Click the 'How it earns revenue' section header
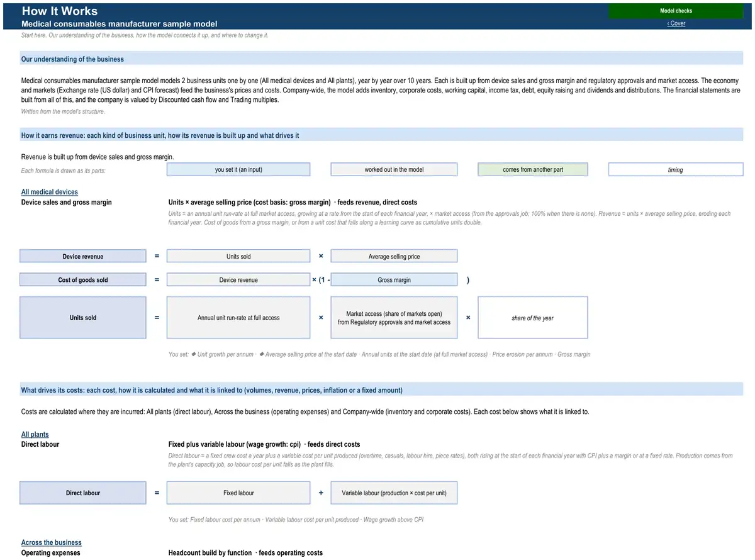 [x=382, y=135]
